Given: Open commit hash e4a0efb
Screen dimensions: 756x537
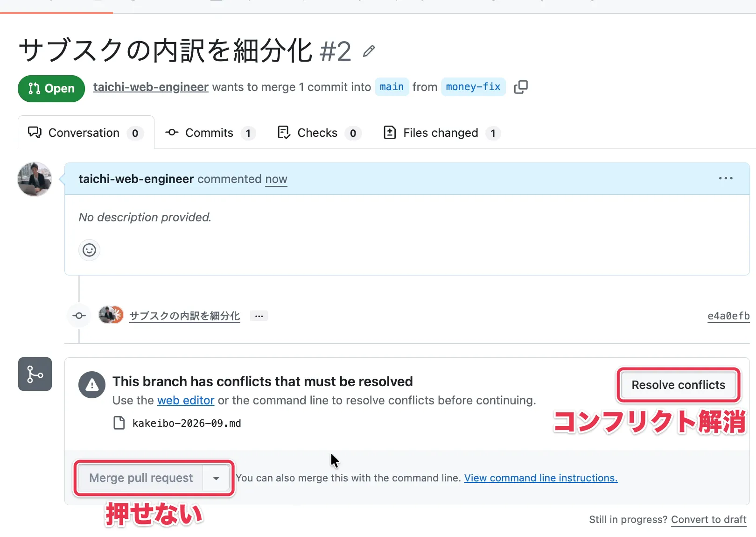Looking at the screenshot, I should tap(728, 316).
